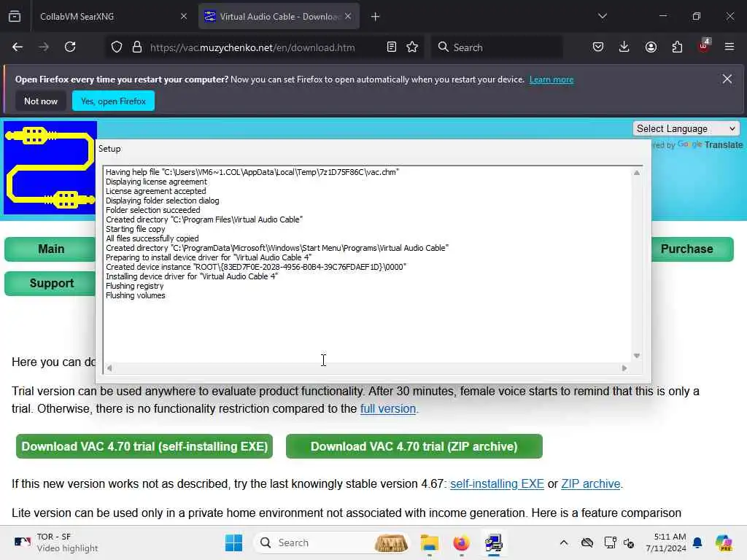
Task: Open the full version link
Action: (388, 408)
